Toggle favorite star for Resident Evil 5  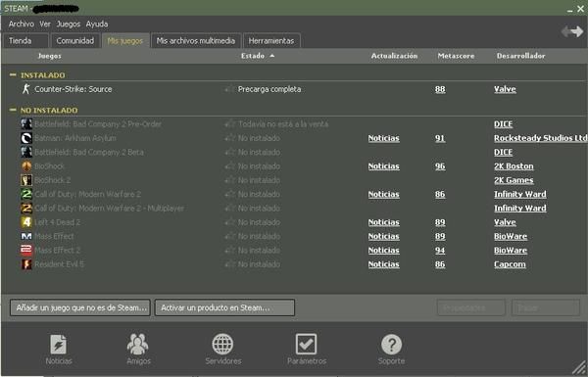pyautogui.click(x=229, y=264)
